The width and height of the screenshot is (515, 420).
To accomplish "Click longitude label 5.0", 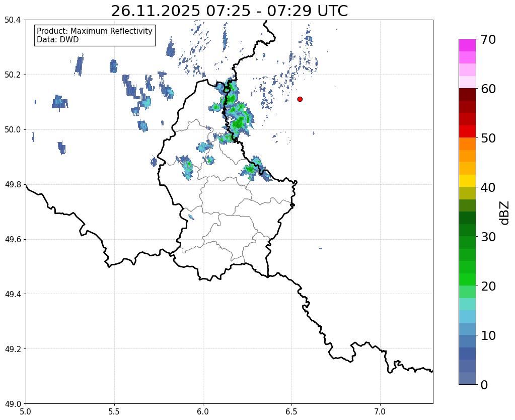I will [26, 412].
